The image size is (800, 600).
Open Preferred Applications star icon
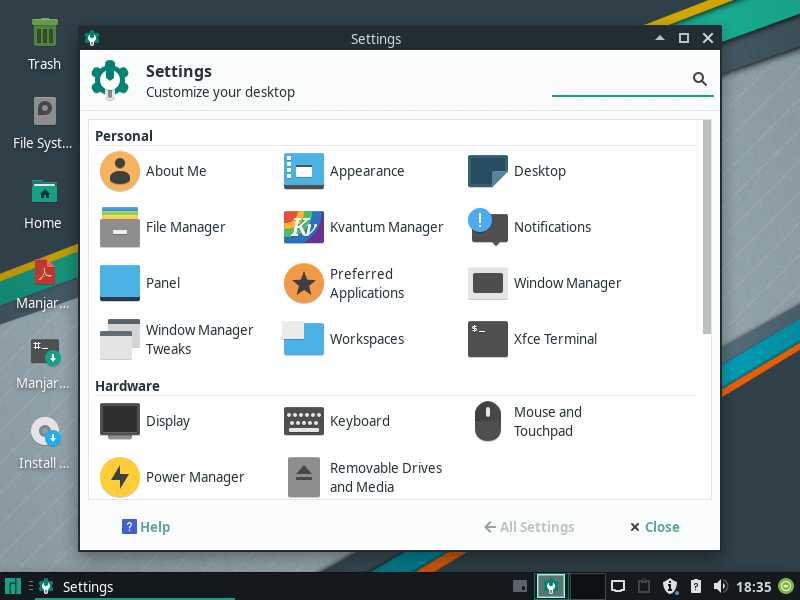point(304,283)
